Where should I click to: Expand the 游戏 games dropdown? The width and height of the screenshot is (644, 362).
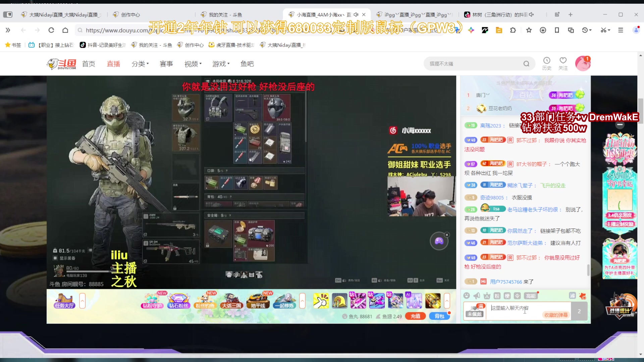coord(221,64)
